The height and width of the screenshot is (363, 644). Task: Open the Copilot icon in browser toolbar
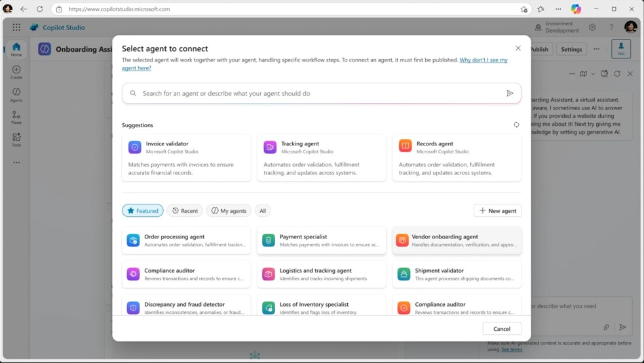(576, 9)
